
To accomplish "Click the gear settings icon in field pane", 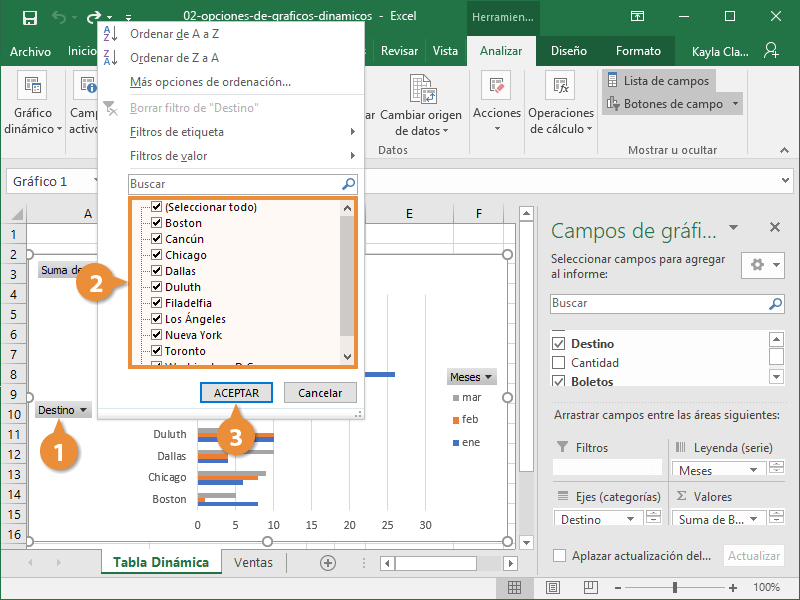I will coord(757,265).
